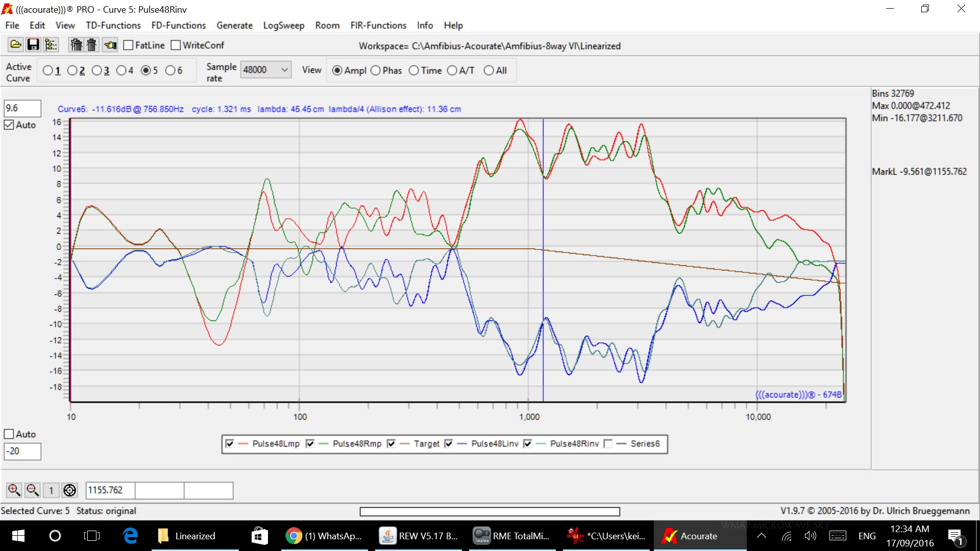Click the floppy disk save icon

33,45
